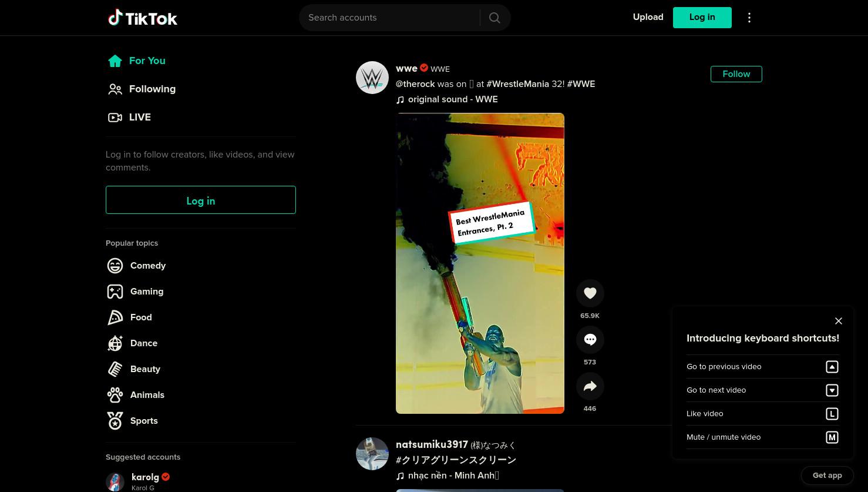Click the karolg avatar in suggested accounts
Viewport: 868px width, 492px height.
(x=115, y=482)
